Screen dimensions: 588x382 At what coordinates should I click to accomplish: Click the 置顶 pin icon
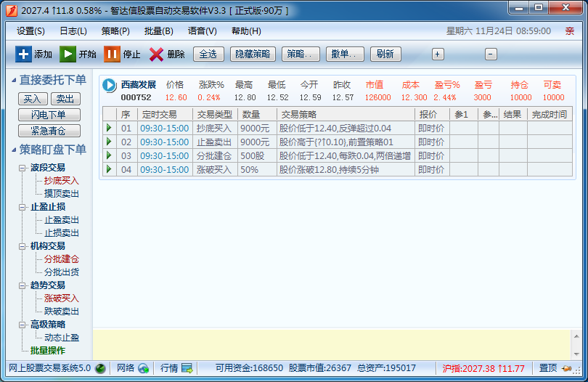coord(567,368)
